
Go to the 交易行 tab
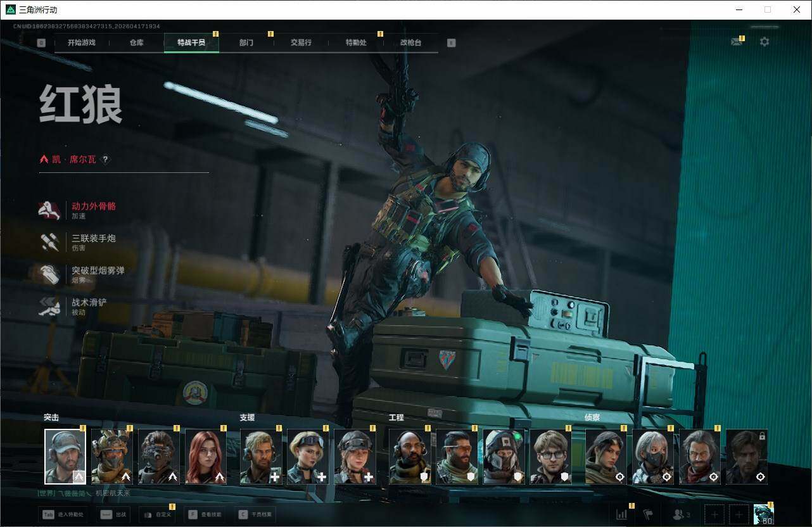301,42
